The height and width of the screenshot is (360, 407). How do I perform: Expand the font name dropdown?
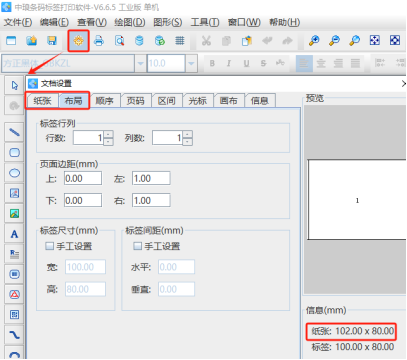click(x=140, y=63)
